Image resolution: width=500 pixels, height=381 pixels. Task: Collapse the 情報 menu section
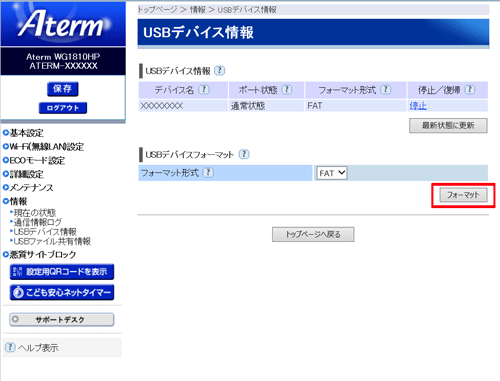coord(18,201)
